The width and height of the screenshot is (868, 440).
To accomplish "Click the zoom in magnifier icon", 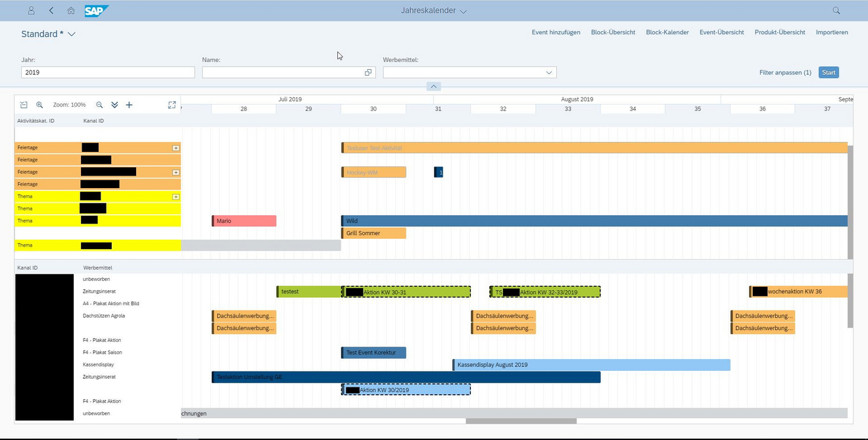I will 39,105.
